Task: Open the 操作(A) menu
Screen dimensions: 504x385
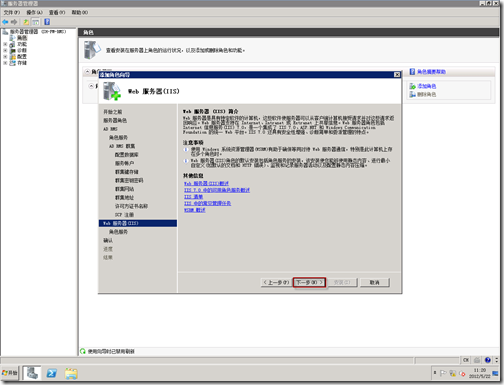Action: 34,12
